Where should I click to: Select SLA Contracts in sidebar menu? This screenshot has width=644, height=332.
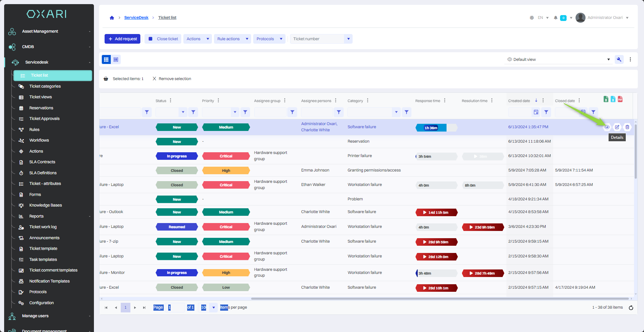point(42,162)
